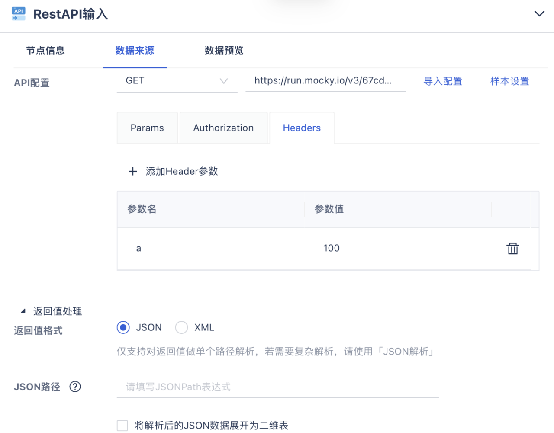Screen dimensions: 554x433
Task: Click the plus icon to add a Header parameter
Action: 133,172
